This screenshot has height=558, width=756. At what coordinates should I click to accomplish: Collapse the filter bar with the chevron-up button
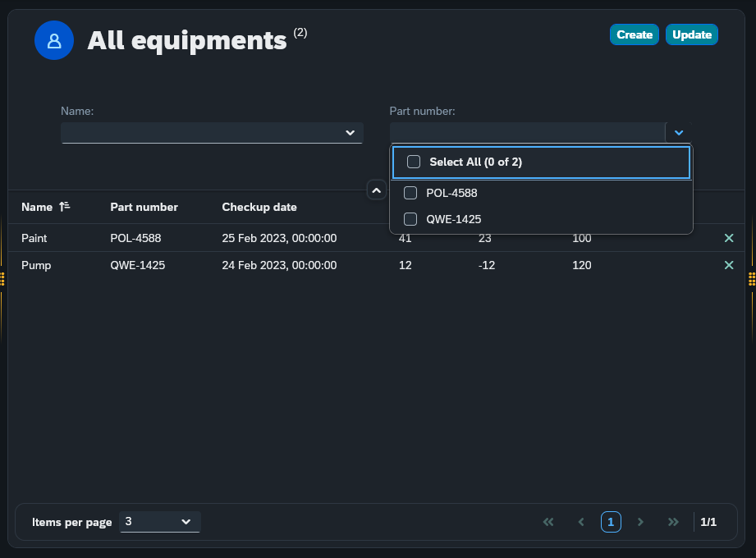tap(376, 190)
